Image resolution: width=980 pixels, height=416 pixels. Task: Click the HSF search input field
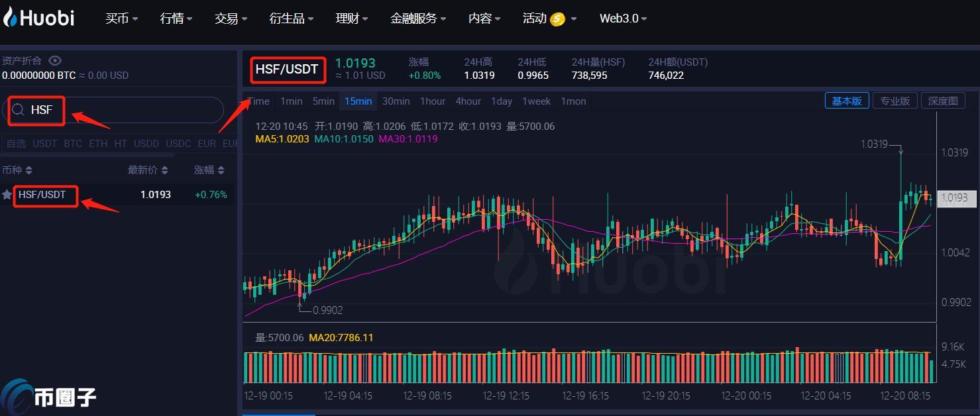pos(126,110)
